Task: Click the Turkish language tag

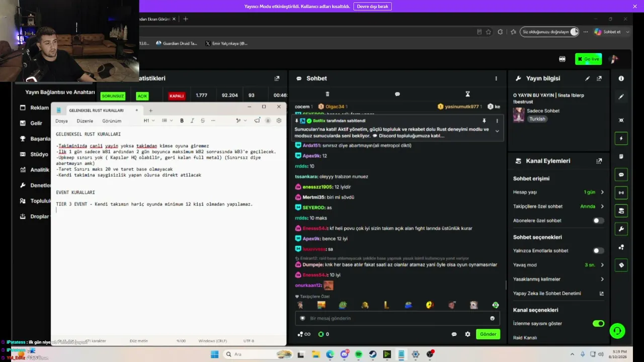Action: 537,119
